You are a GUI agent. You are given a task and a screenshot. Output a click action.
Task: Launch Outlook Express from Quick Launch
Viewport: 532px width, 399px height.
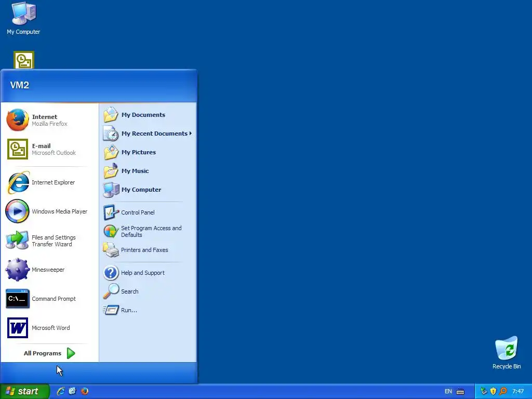point(73,391)
